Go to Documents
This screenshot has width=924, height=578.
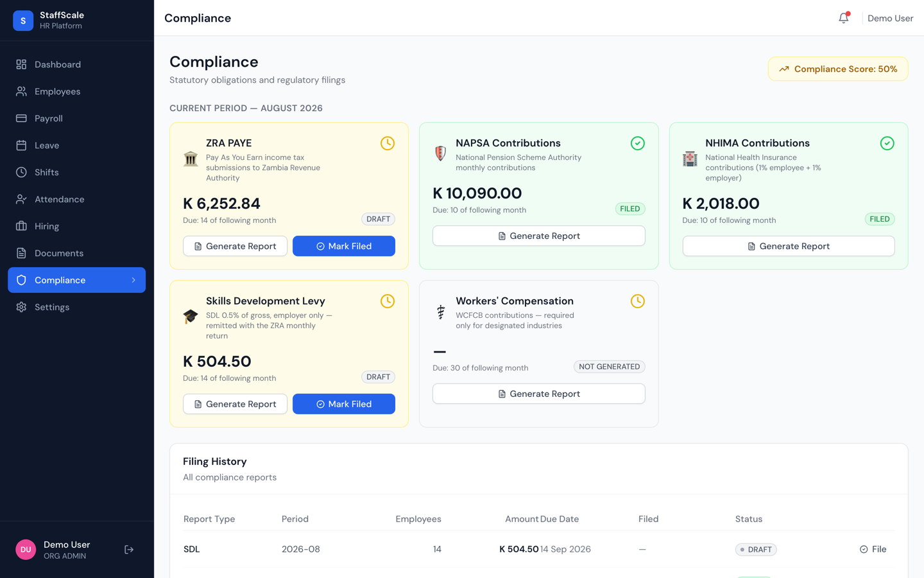tap(76, 253)
